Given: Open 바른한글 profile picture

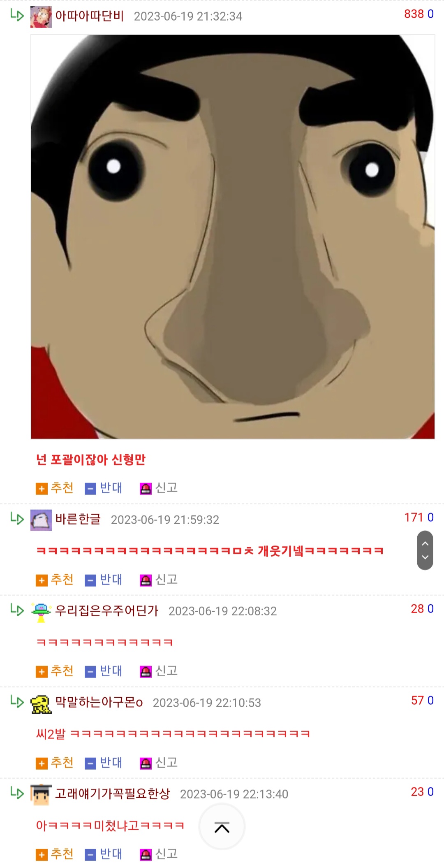Looking at the screenshot, I should point(41,520).
